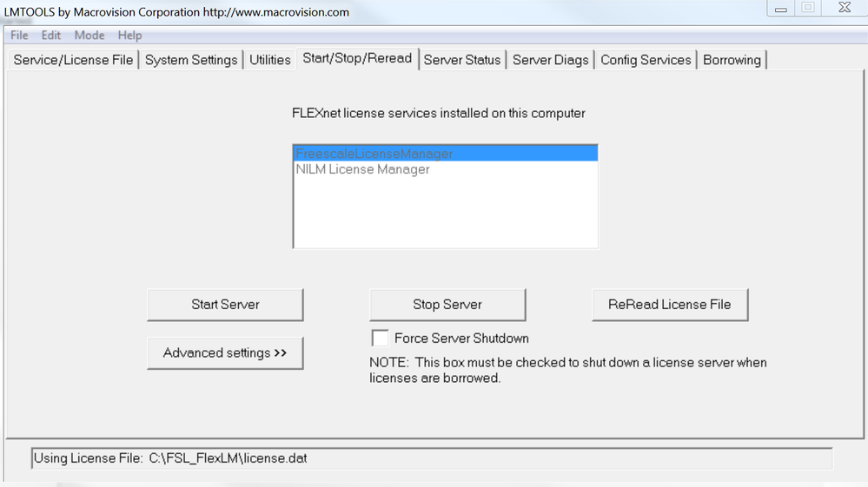Image resolution: width=868 pixels, height=487 pixels.
Task: Switch to the Service/License File tab
Action: 74,60
